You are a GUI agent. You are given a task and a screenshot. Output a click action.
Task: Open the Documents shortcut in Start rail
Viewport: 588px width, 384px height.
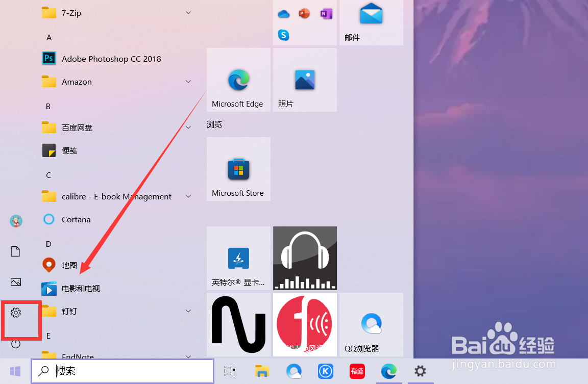(16, 251)
